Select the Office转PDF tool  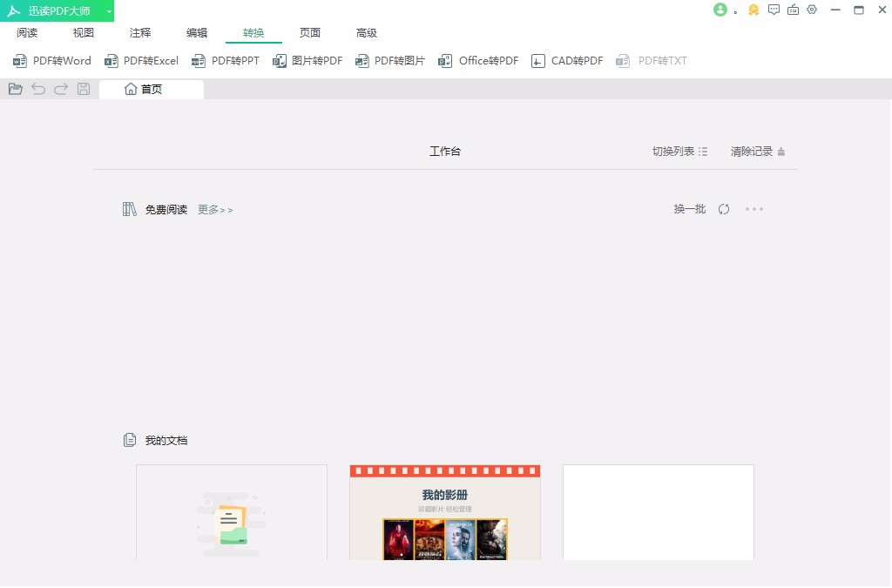[x=477, y=61]
